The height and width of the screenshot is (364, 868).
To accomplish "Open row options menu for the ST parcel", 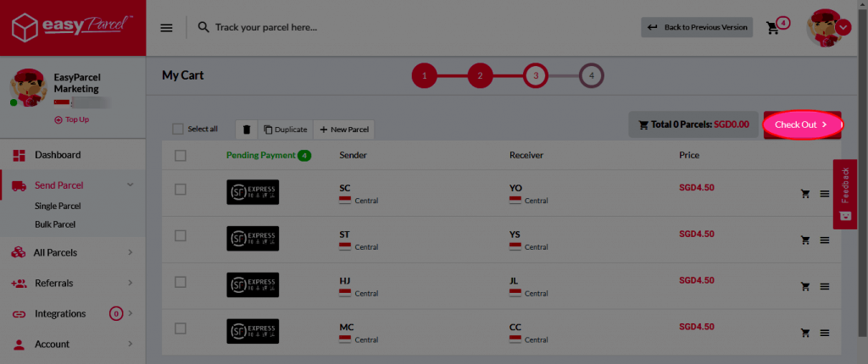I will tap(824, 240).
